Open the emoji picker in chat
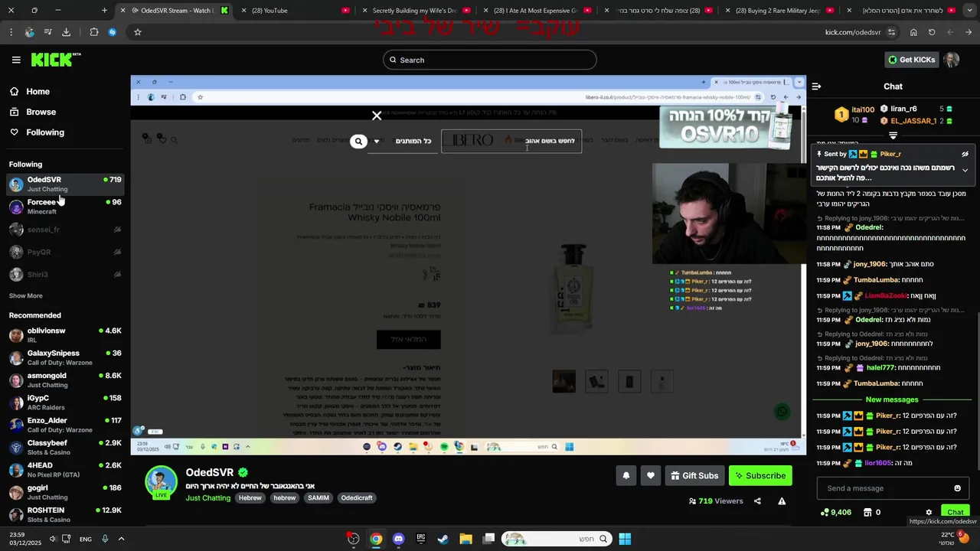The height and width of the screenshot is (551, 980). (957, 488)
